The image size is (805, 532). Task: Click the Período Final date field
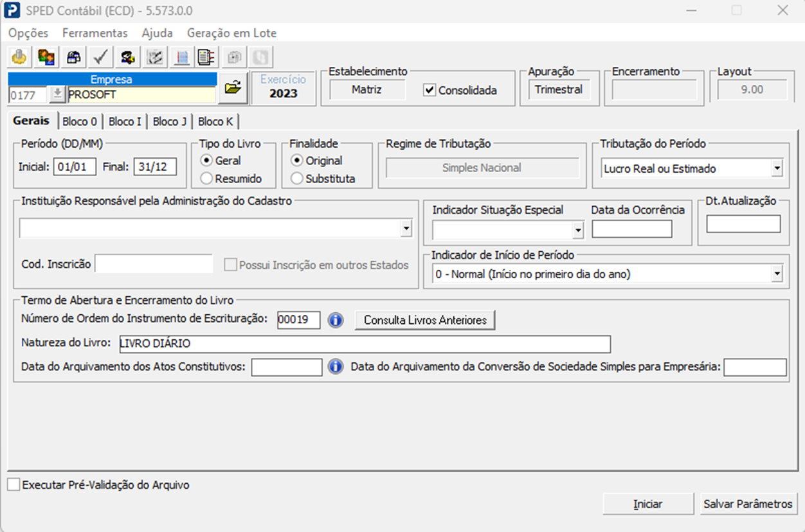155,167
